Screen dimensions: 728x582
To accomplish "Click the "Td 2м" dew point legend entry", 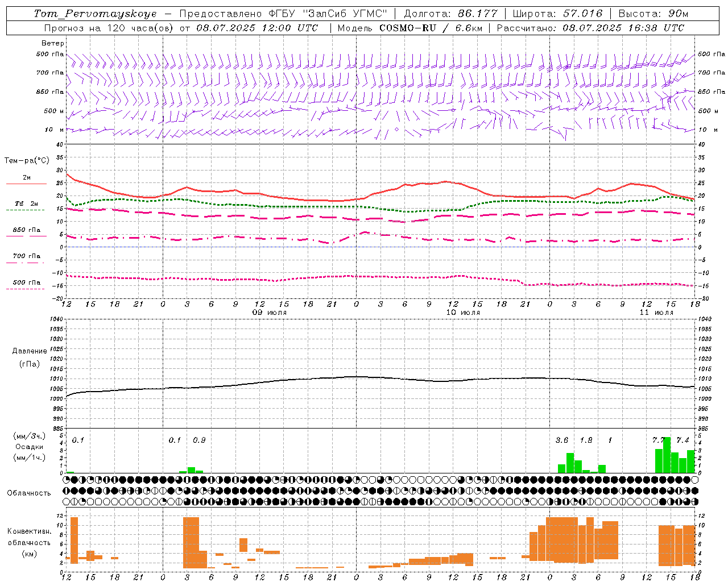I will point(27,203).
